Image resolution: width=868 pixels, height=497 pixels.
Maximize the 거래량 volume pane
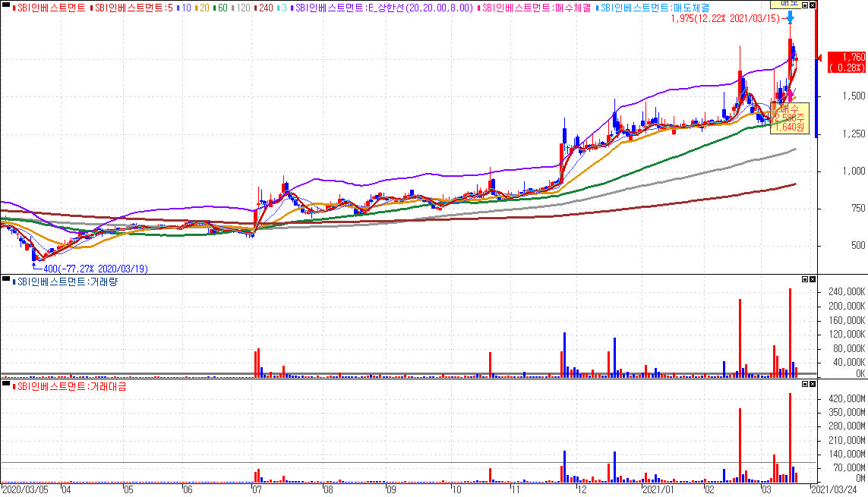click(805, 279)
